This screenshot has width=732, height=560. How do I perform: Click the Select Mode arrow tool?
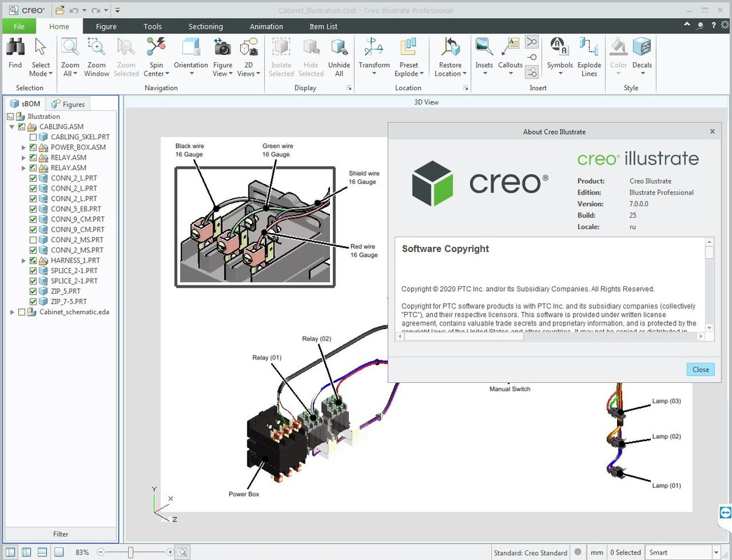[x=41, y=57]
